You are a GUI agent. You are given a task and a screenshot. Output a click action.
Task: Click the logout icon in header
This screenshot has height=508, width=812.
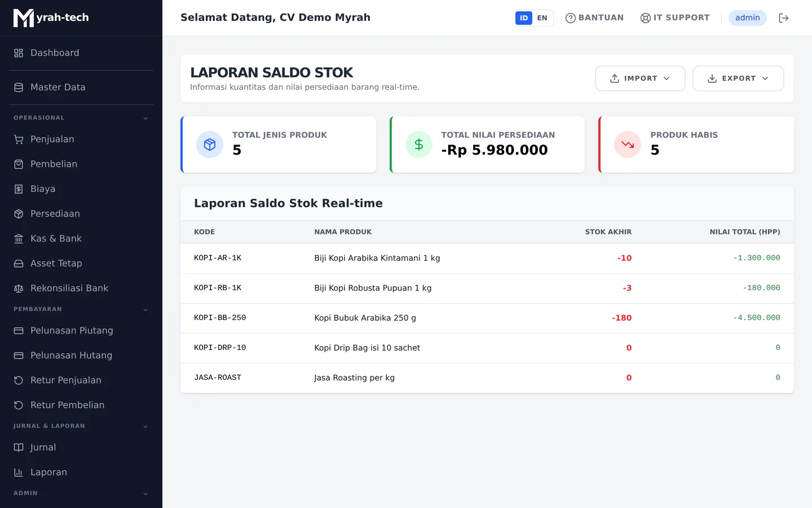pos(784,18)
